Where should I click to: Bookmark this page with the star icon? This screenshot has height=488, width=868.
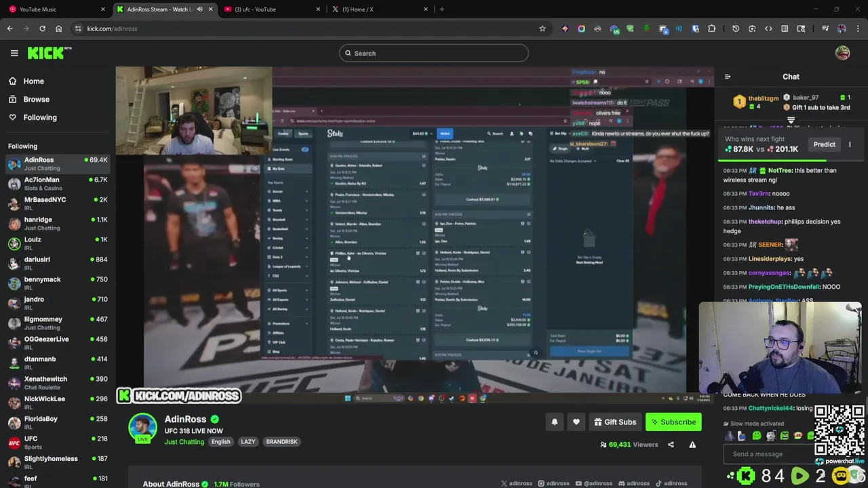[542, 28]
